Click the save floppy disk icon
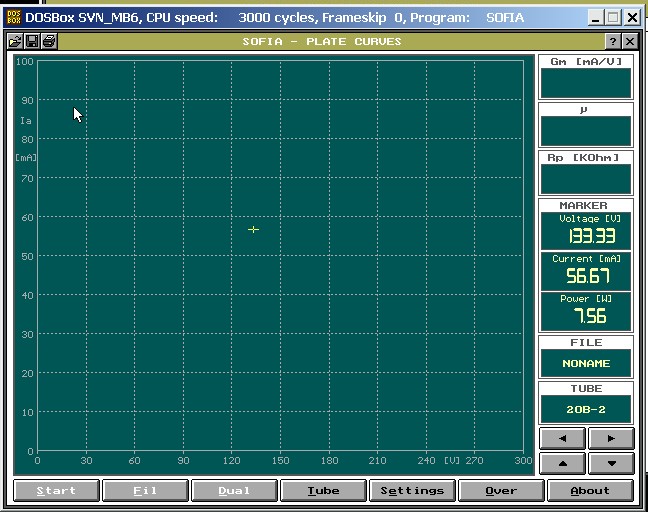 pos(32,41)
